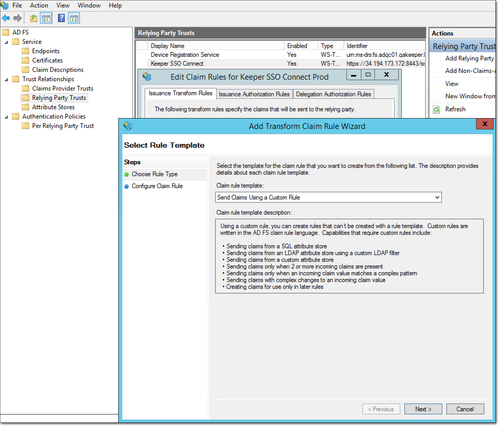Open MMC help via question mark icon
The height and width of the screenshot is (431, 504).
pos(61,18)
